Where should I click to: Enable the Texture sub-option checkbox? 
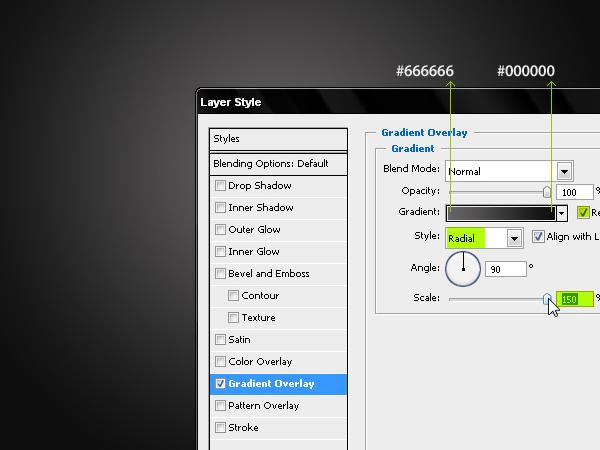(233, 318)
